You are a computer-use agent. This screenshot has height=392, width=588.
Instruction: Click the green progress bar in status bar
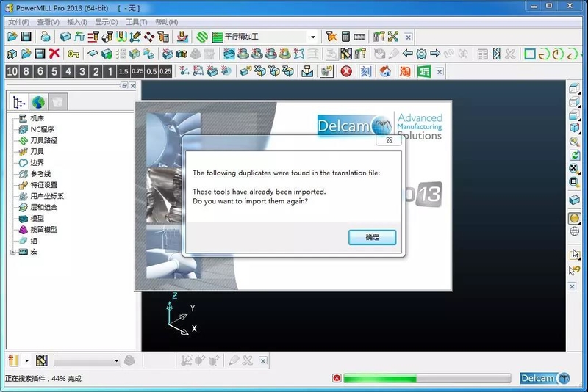tap(427, 379)
